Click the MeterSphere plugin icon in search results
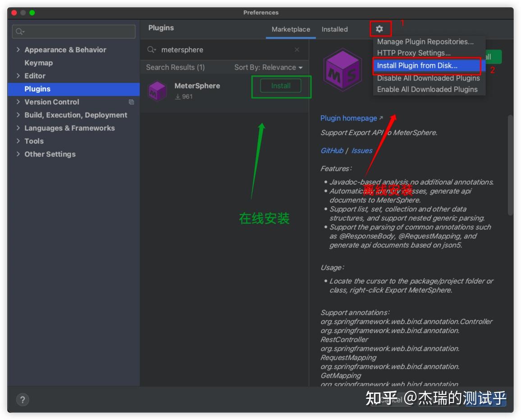This screenshot has height=420, width=521. click(157, 90)
